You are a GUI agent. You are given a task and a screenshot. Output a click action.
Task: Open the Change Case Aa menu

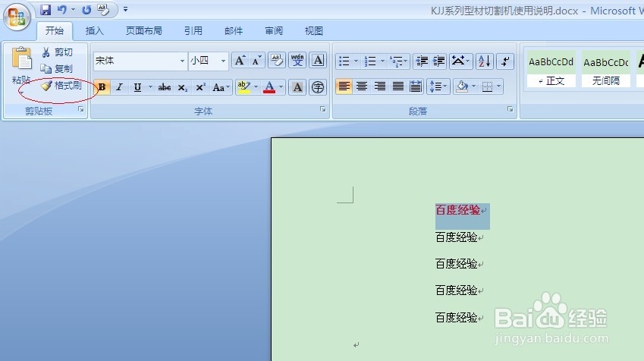(221, 87)
